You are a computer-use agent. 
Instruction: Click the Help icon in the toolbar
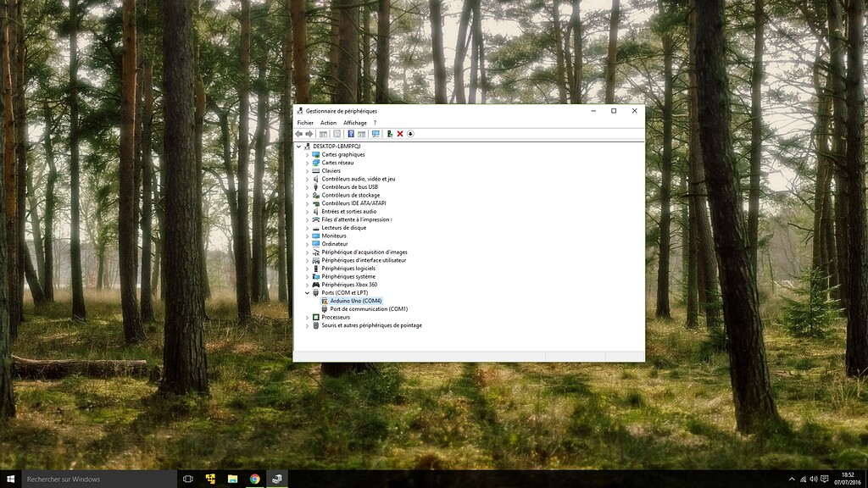[350, 134]
